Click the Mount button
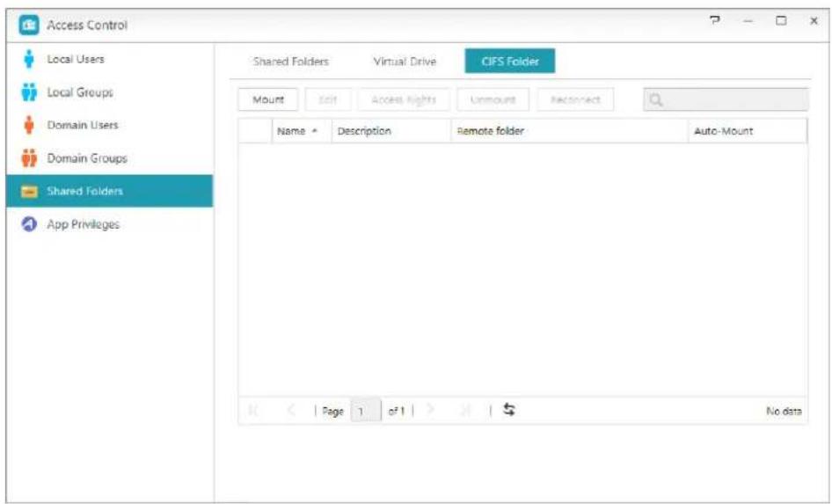This screenshot has height=504, width=832. (x=268, y=99)
